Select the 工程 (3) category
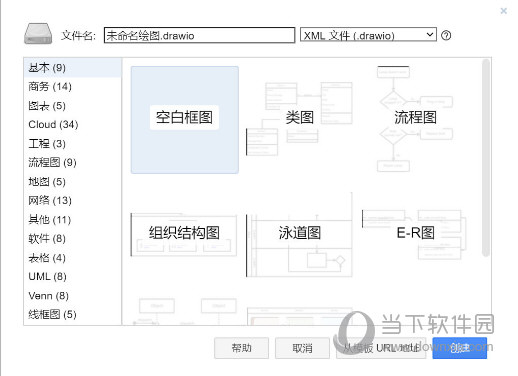Image resolution: width=518 pixels, height=376 pixels. (x=73, y=144)
